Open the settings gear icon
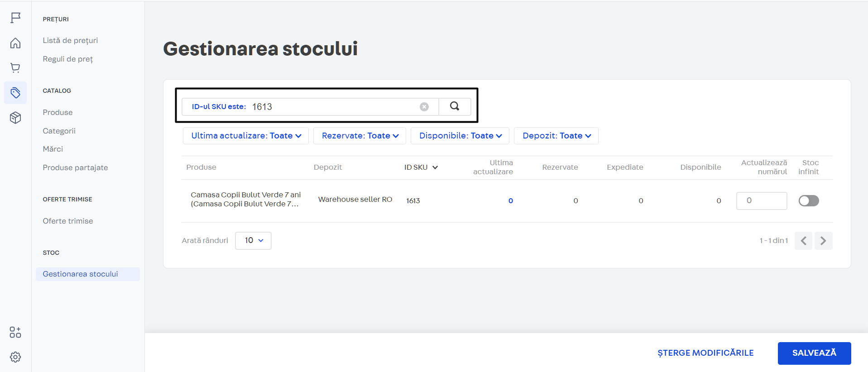The width and height of the screenshot is (868, 372). point(15,357)
